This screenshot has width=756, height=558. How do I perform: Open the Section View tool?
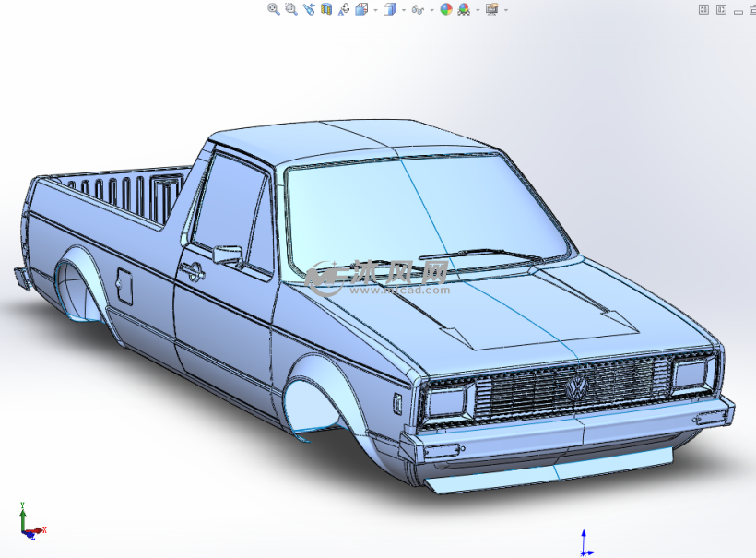point(325,10)
